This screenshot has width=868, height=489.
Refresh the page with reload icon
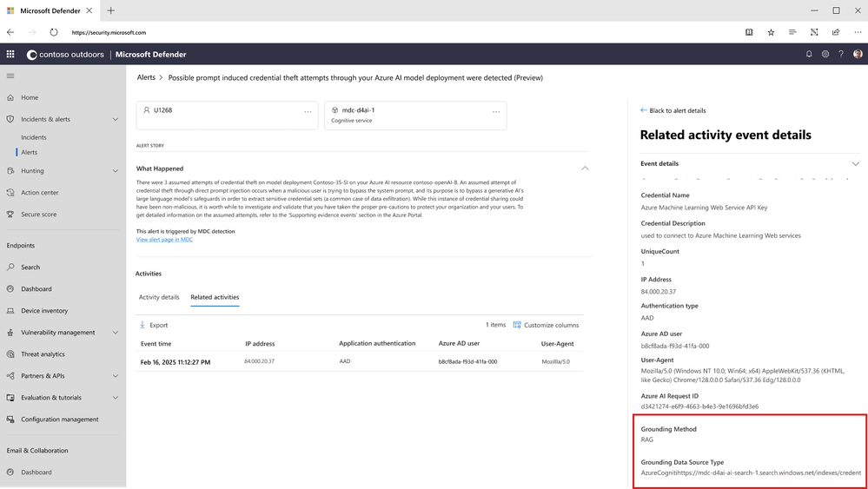[x=54, y=32]
